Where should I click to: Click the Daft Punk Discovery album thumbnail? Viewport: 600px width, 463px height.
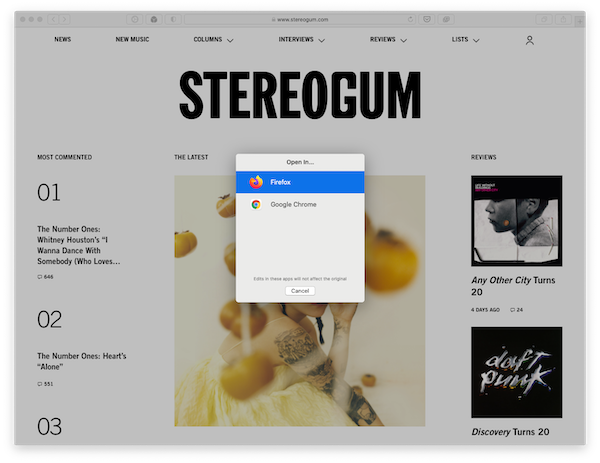point(517,372)
